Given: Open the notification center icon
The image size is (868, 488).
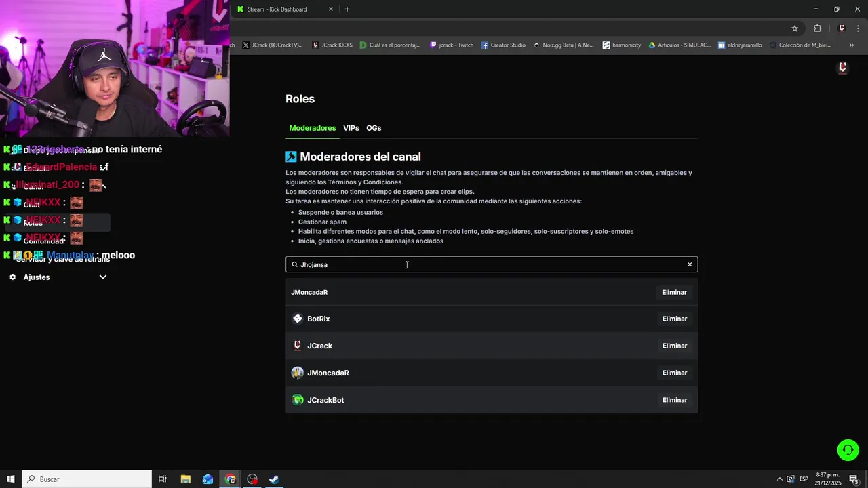Looking at the screenshot, I should [854, 479].
